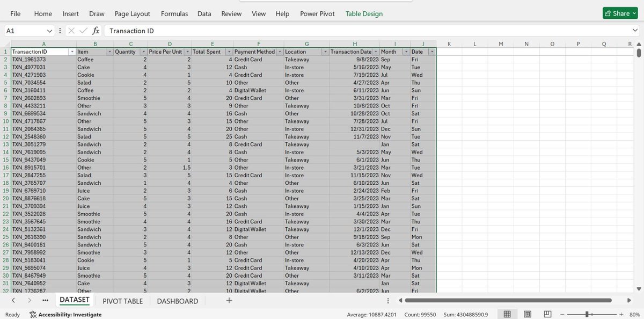
Task: Open the Price Per Unit filter dropdown
Action: click(x=187, y=52)
